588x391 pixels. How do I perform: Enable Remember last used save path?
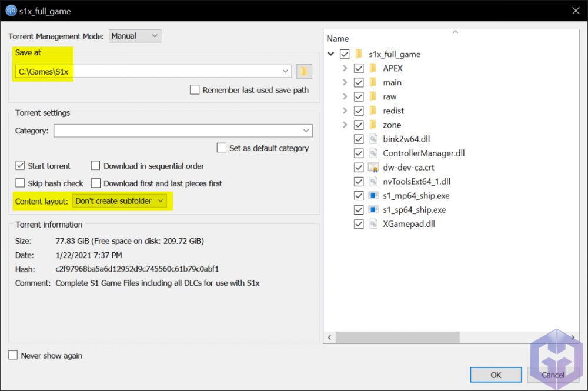pos(195,90)
